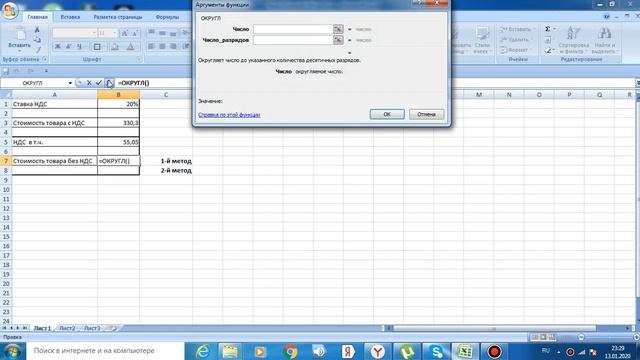Image resolution: width=640 pixels, height=360 pixels.
Task: Click cell containing Стоимость товара с НДС
Action: [55, 123]
